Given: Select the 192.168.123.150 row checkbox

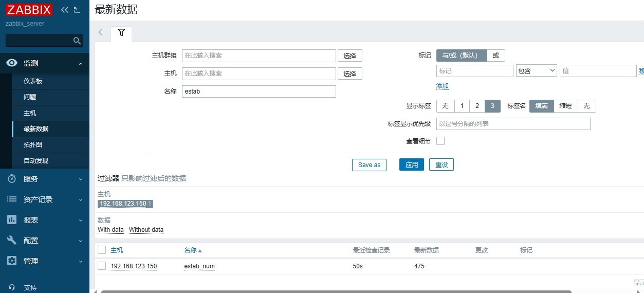Looking at the screenshot, I should pyautogui.click(x=102, y=266).
